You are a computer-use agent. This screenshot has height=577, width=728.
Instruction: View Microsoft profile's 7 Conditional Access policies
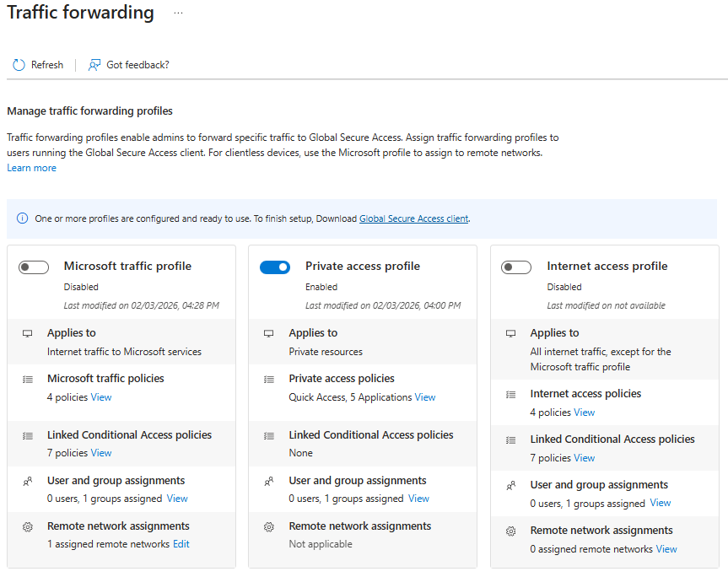(101, 453)
